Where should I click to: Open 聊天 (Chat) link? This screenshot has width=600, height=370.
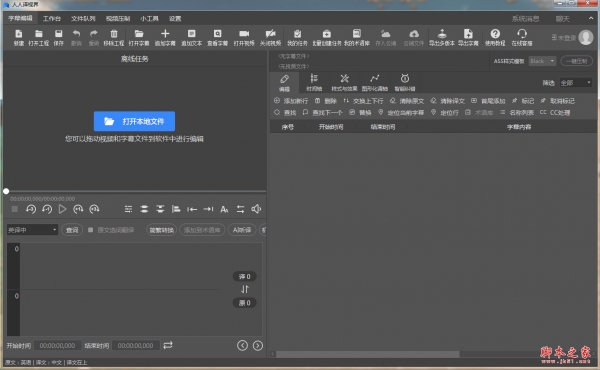(x=562, y=18)
